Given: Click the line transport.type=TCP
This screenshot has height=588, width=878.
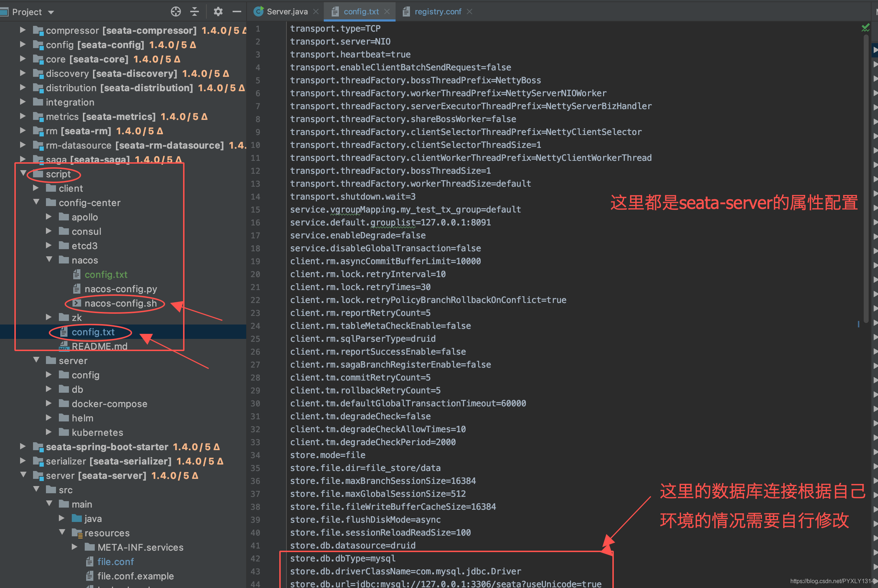Looking at the screenshot, I should (x=335, y=28).
